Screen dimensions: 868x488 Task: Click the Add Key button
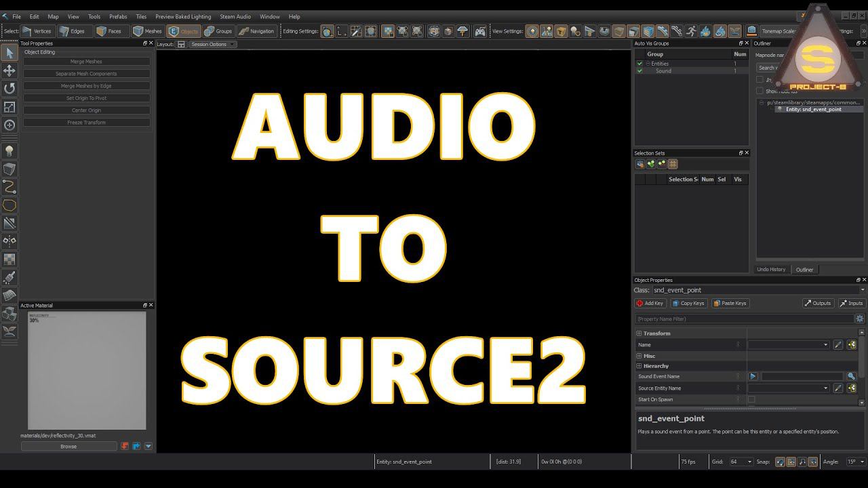650,303
